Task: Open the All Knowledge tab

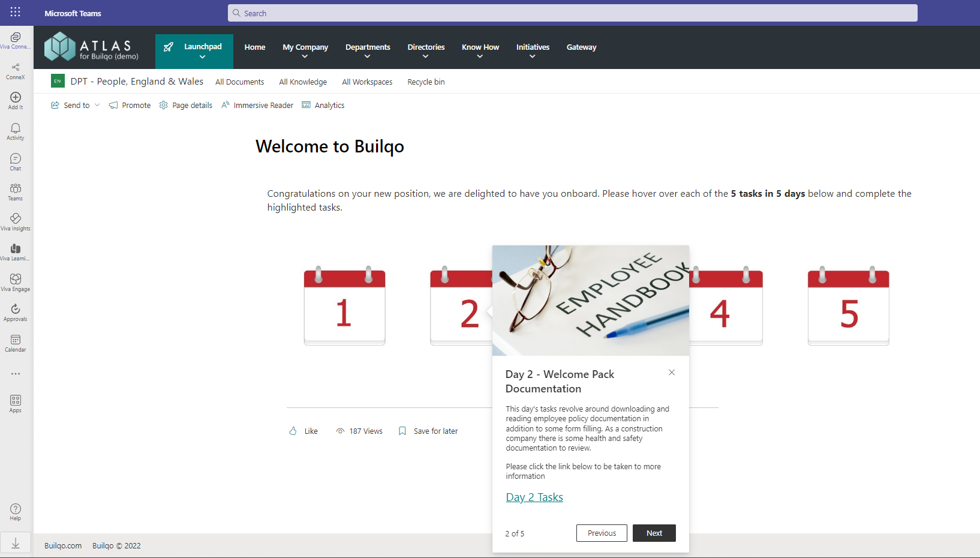Action: [x=303, y=82]
